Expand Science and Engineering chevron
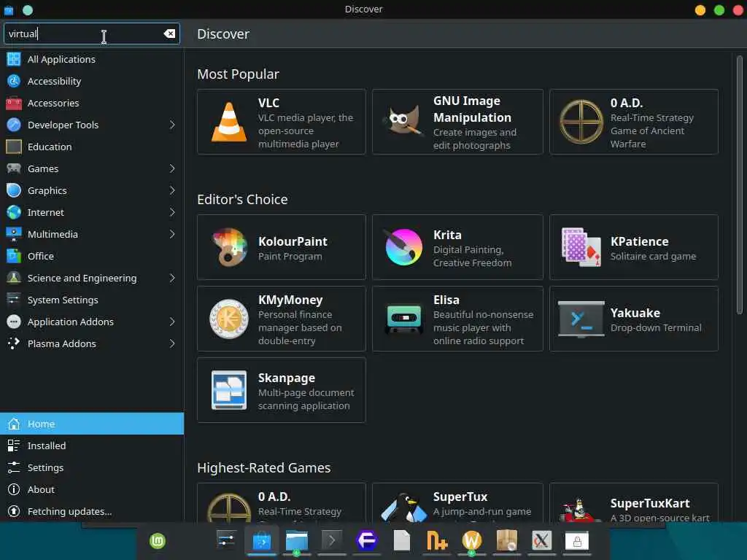This screenshot has height=560, width=747. pyautogui.click(x=172, y=278)
